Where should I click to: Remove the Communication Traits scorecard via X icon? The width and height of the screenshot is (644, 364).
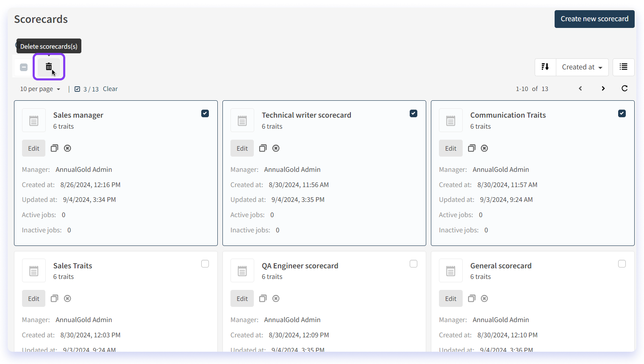(484, 148)
